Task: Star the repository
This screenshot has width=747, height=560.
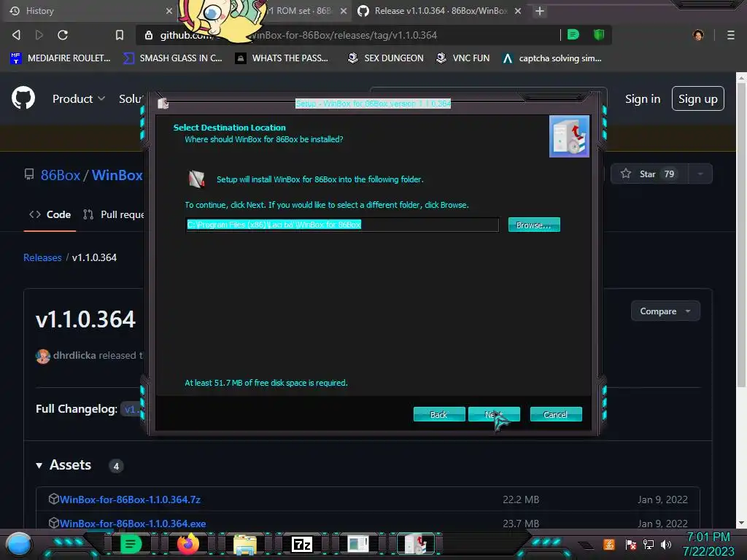Action: pos(649,174)
